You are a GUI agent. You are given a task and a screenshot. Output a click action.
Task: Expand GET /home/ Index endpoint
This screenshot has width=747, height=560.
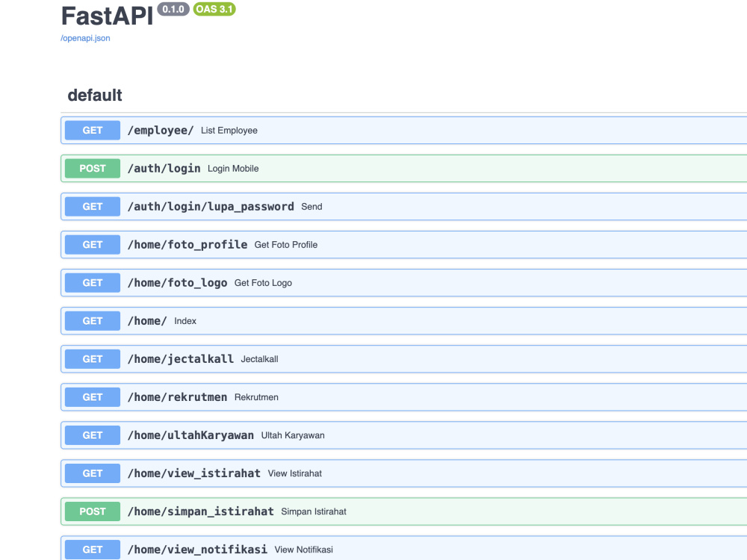click(x=404, y=321)
